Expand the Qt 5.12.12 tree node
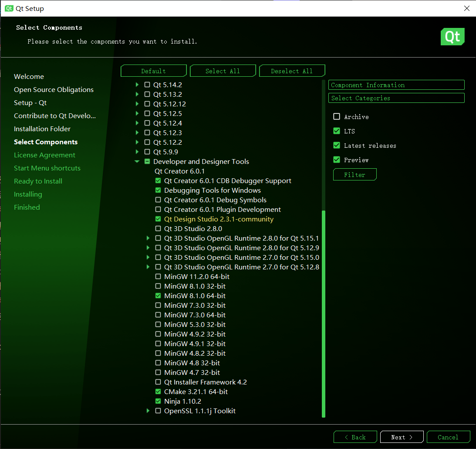 [x=137, y=104]
